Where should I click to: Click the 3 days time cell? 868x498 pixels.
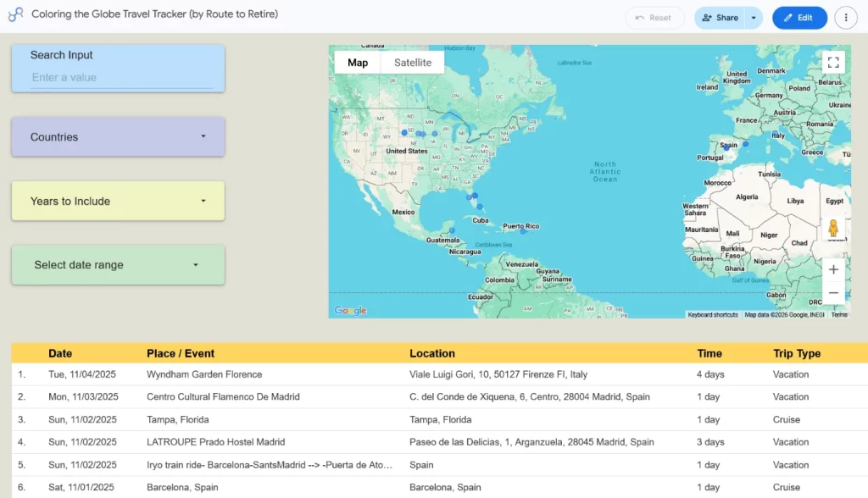710,442
